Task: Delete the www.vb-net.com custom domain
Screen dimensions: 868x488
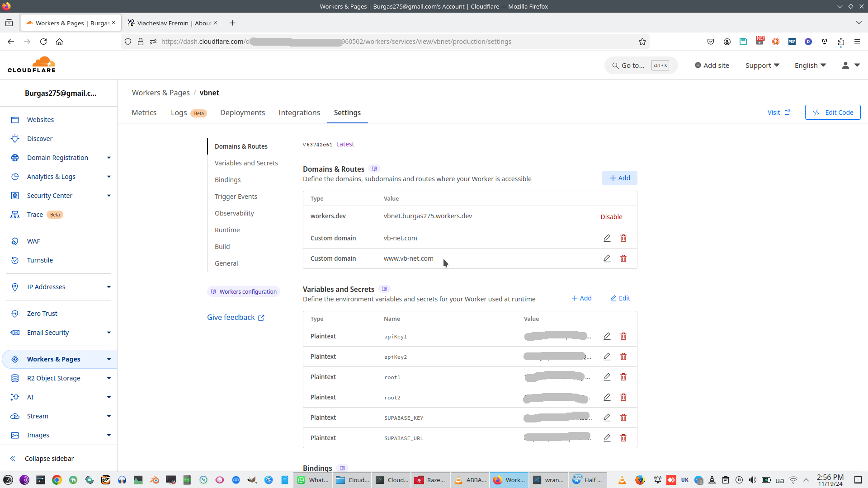Action: [x=623, y=258]
